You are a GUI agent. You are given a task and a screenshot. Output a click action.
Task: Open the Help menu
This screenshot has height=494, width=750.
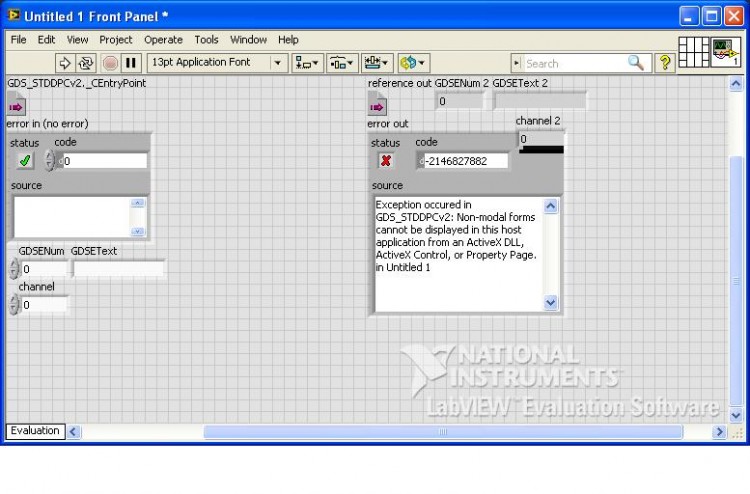click(x=288, y=40)
